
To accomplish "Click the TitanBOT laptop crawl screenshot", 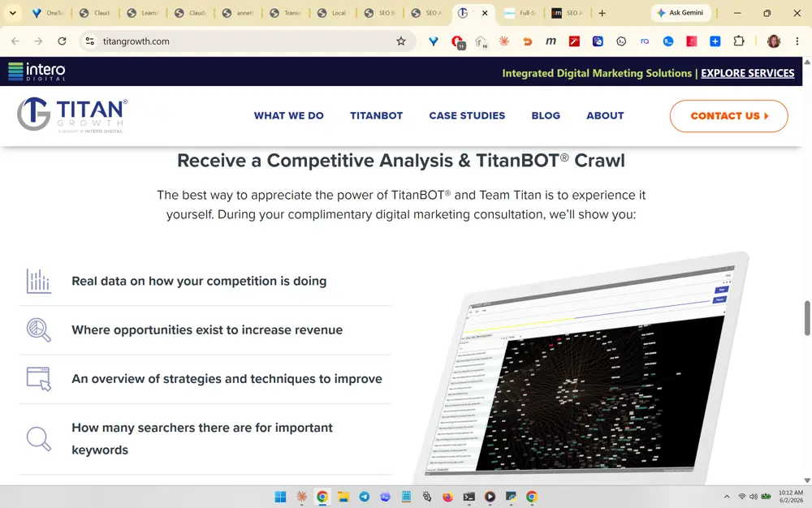I will [580, 368].
